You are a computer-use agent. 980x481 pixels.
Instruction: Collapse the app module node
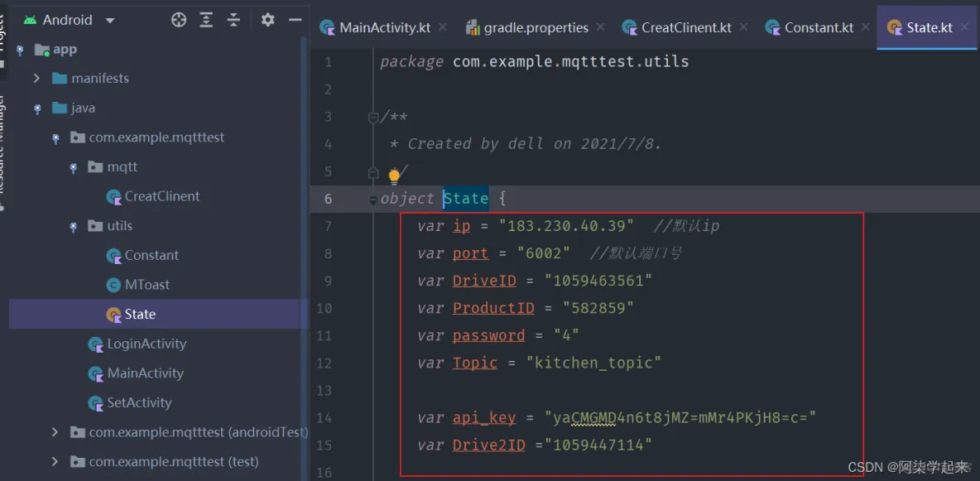(19, 50)
